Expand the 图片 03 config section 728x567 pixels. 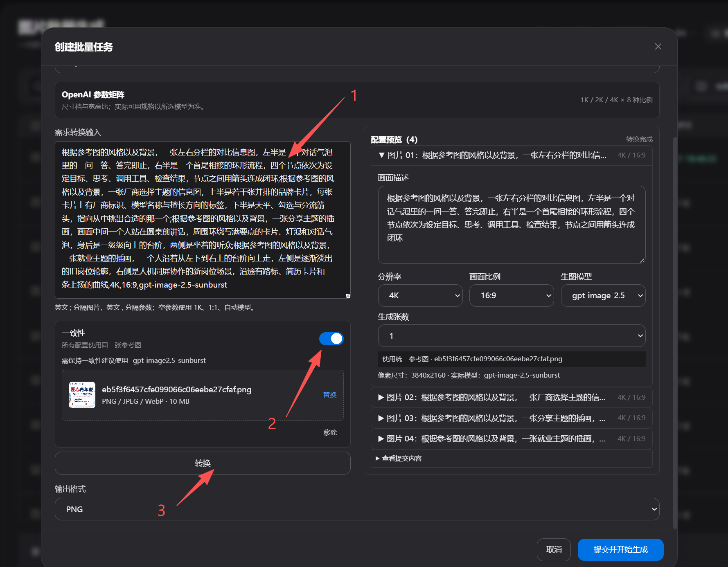tap(512, 418)
